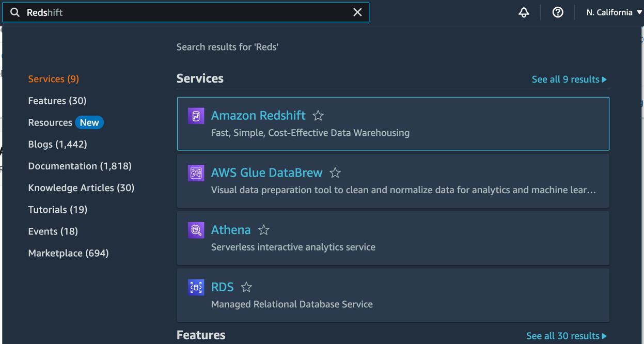
Task: Open the help question mark icon
Action: 558,12
